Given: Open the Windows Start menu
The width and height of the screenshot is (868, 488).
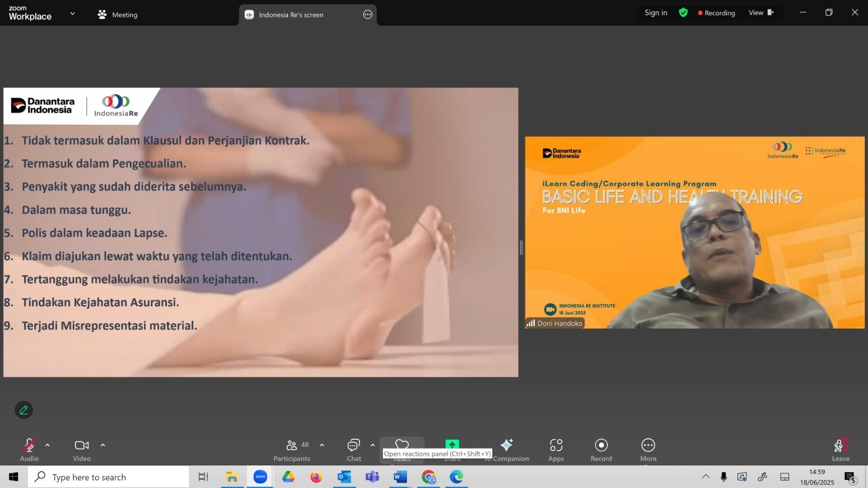Looking at the screenshot, I should [14, 477].
